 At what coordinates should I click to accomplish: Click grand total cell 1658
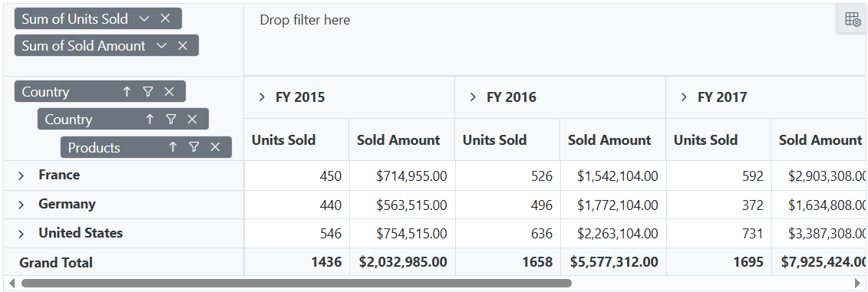(507, 262)
